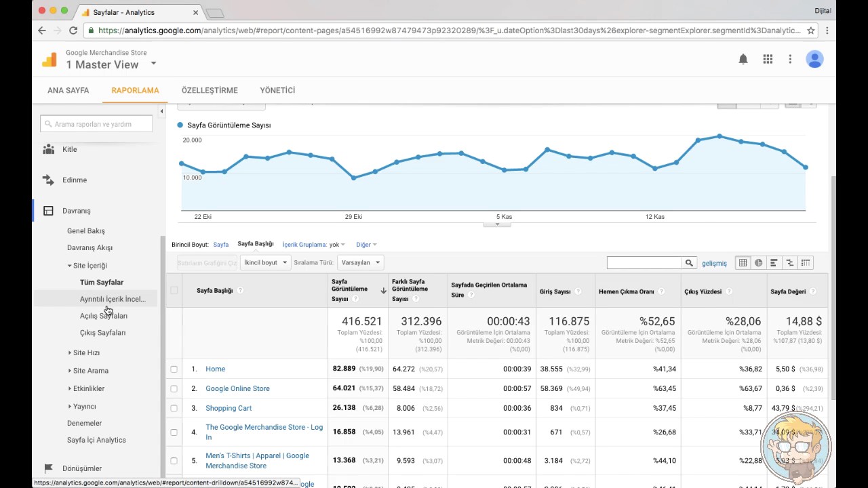Open Chrome's menu at toolbar end
Image resolution: width=868 pixels, height=488 pixels.
point(827,30)
